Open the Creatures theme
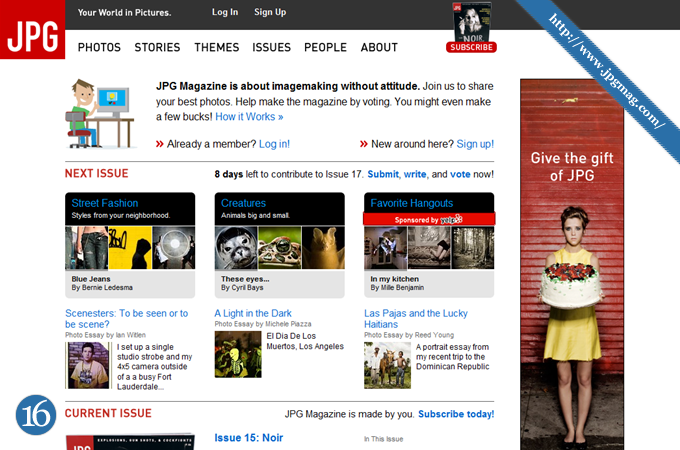680x450 pixels. point(243,203)
